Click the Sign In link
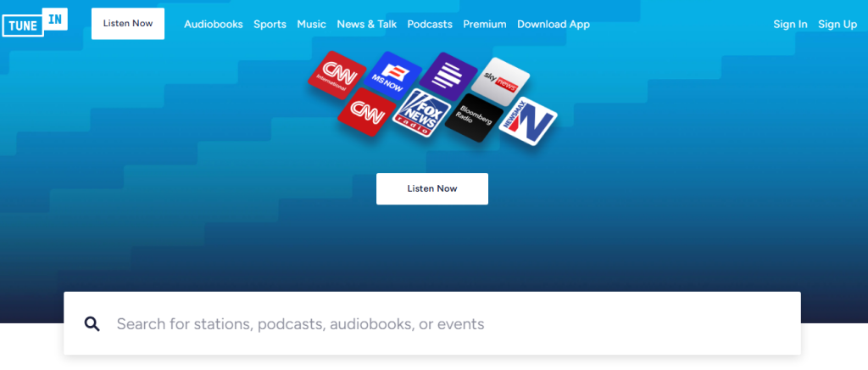 (x=791, y=25)
